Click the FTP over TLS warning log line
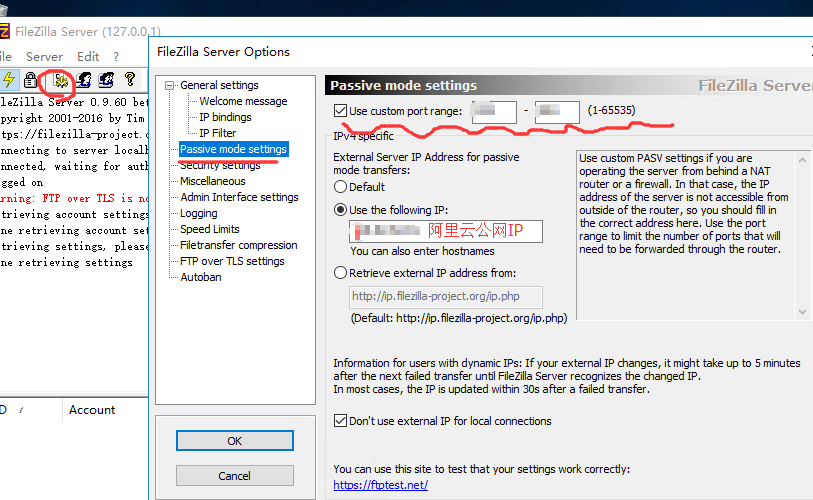This screenshot has height=500, width=813. [74, 198]
